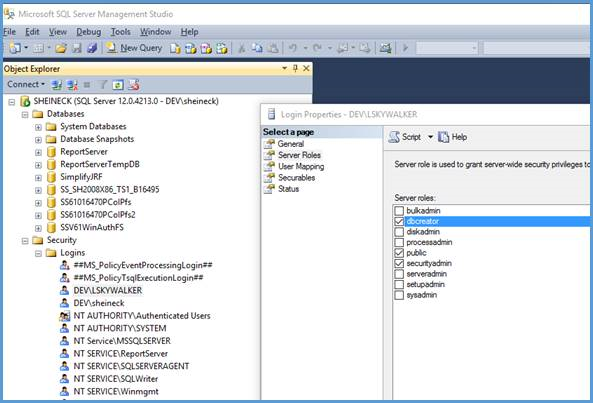The width and height of the screenshot is (593, 403).
Task: Click the Save All icon
Action: point(92,48)
